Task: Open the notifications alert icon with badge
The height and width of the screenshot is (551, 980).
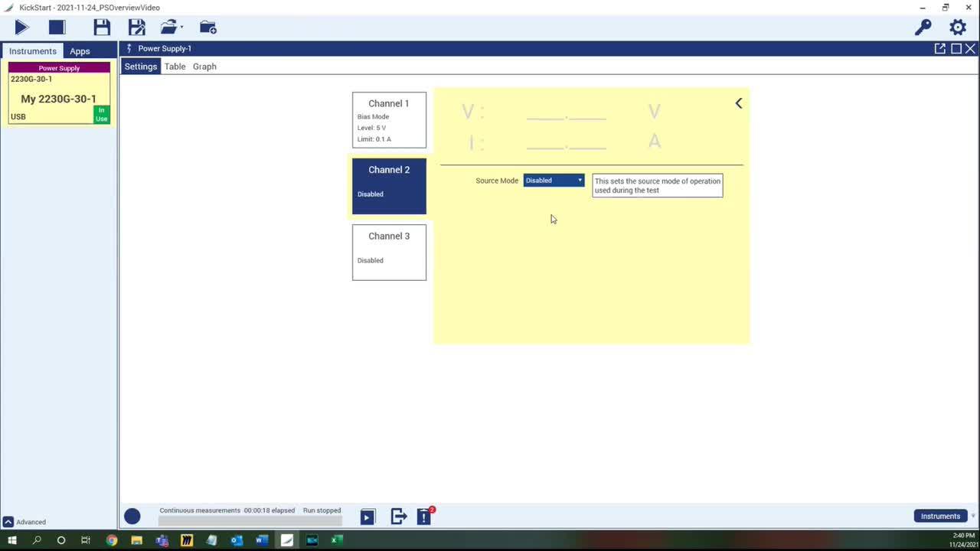Action: point(424,517)
